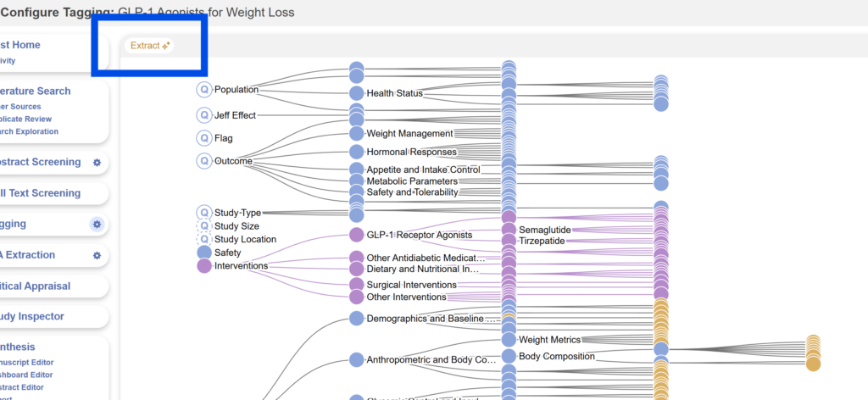Select the Outcome question node icon
Viewport: 868px width, 400px height.
(204, 160)
